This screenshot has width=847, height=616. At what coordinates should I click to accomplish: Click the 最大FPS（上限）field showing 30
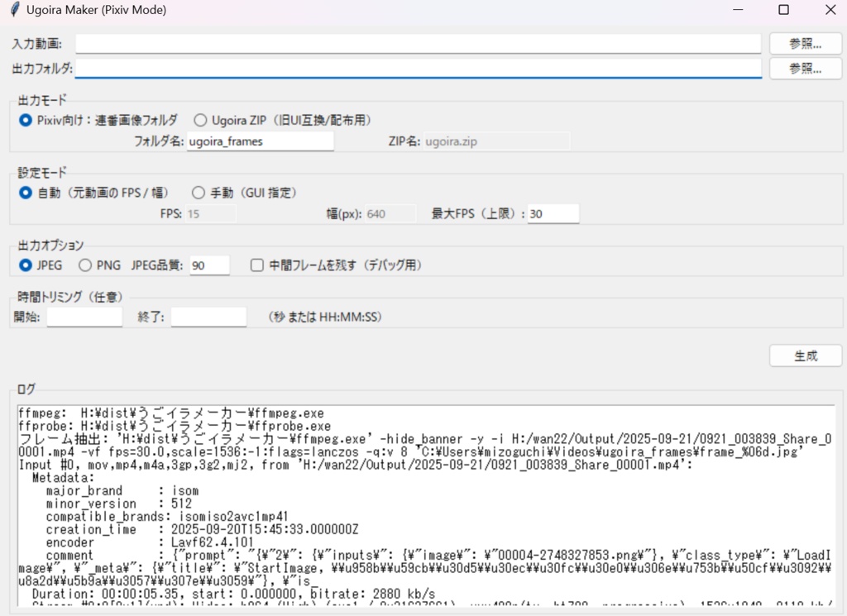tap(553, 214)
